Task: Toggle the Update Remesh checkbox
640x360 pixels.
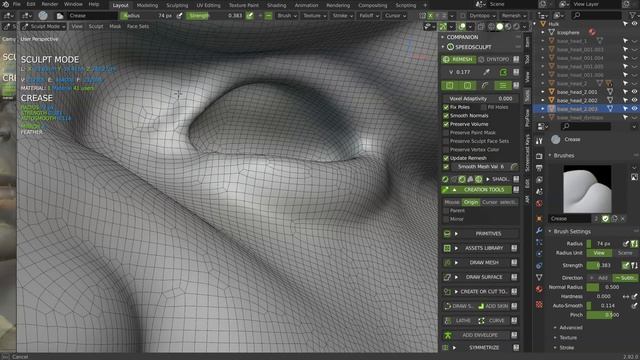Action: 446,158
